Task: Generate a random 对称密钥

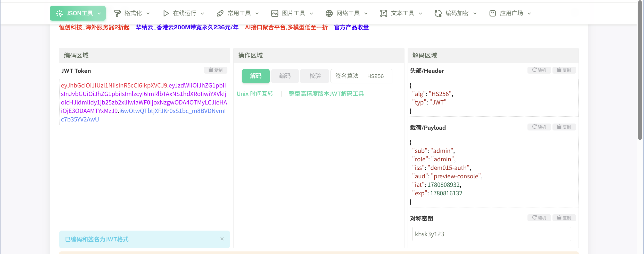Action: (539, 218)
